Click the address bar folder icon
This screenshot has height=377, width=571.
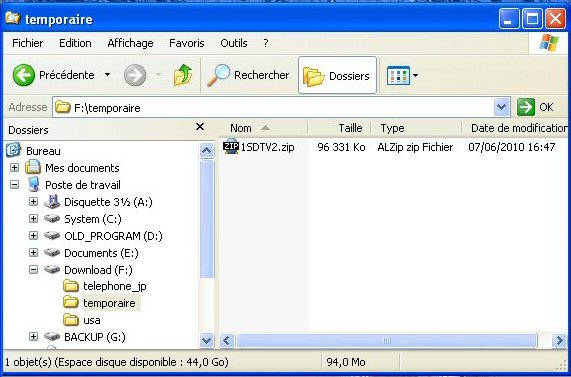point(63,107)
